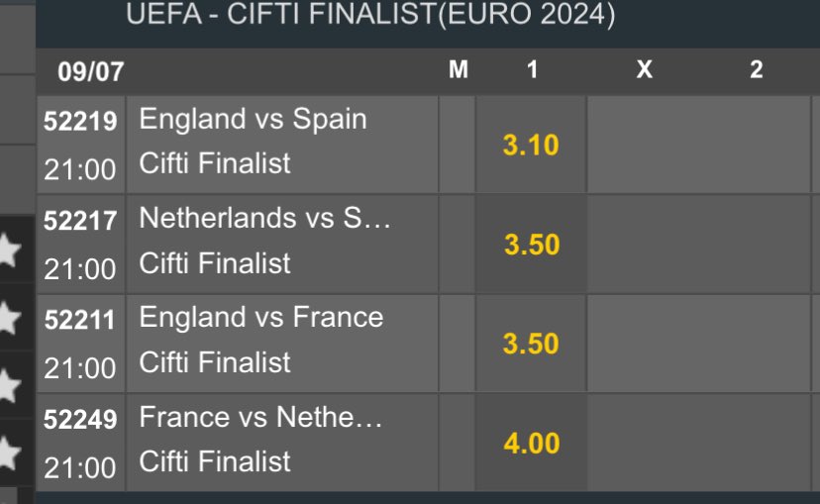Open the Netherlands vs S… match details
Screen dimensions: 820x504
[x=265, y=219]
